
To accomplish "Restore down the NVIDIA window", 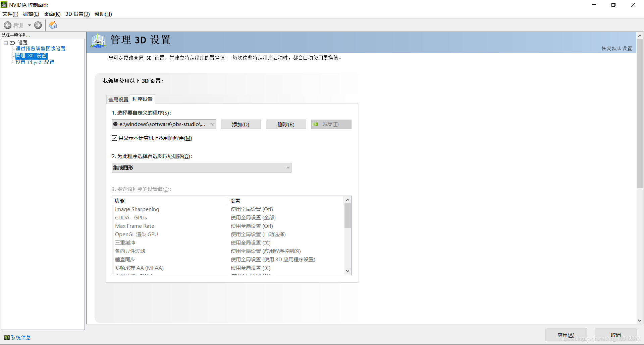I will tap(613, 5).
